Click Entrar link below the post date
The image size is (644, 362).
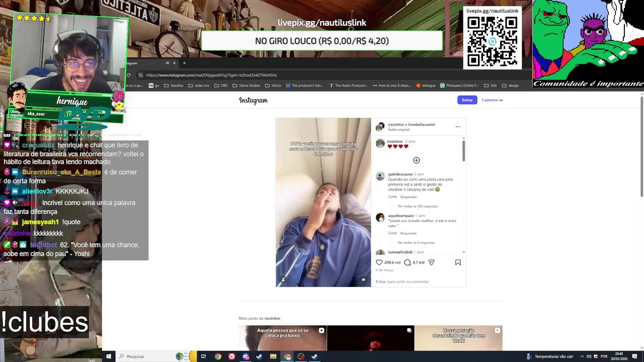pyautogui.click(x=381, y=282)
